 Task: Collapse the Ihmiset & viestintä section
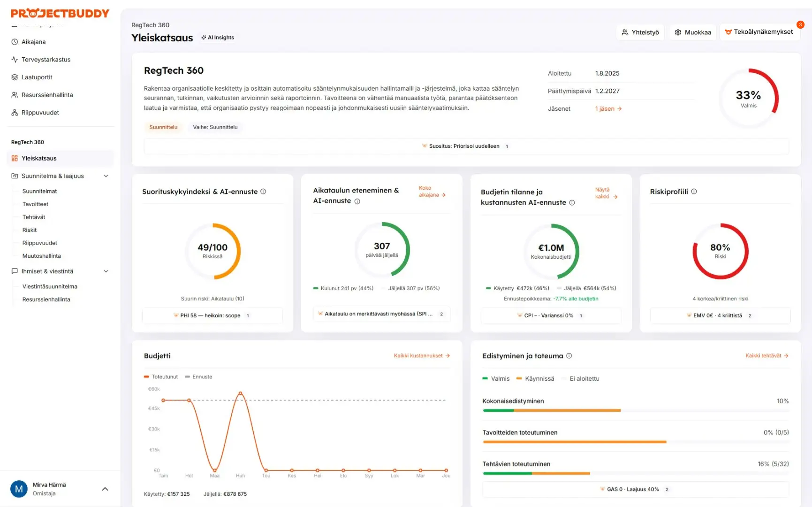[x=106, y=271]
